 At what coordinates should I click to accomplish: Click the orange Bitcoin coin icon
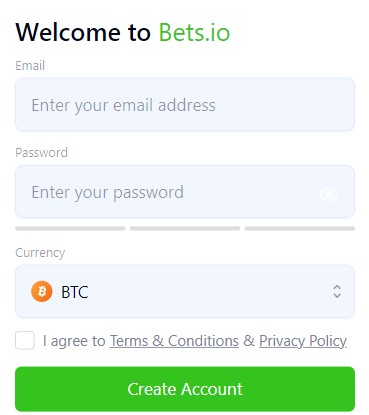click(42, 291)
